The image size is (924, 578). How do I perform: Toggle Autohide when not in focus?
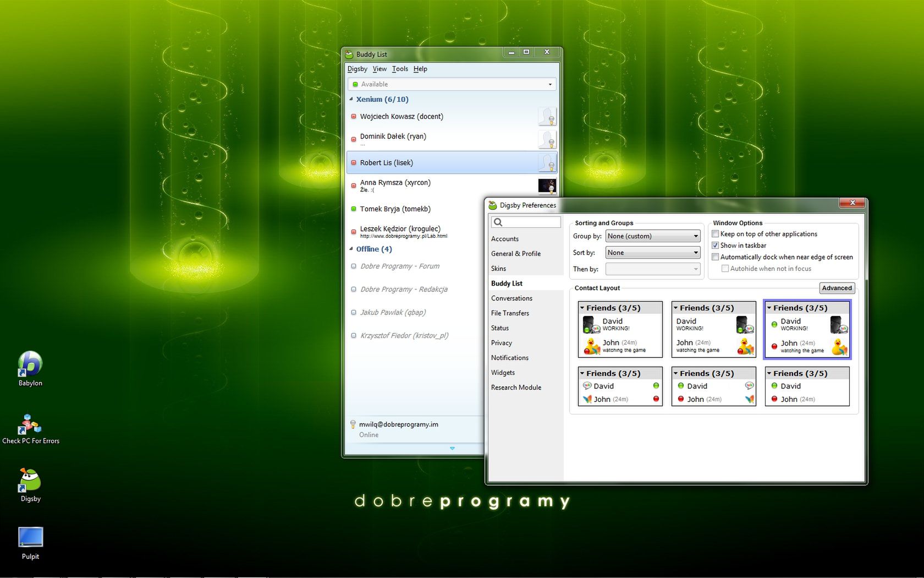[725, 269]
